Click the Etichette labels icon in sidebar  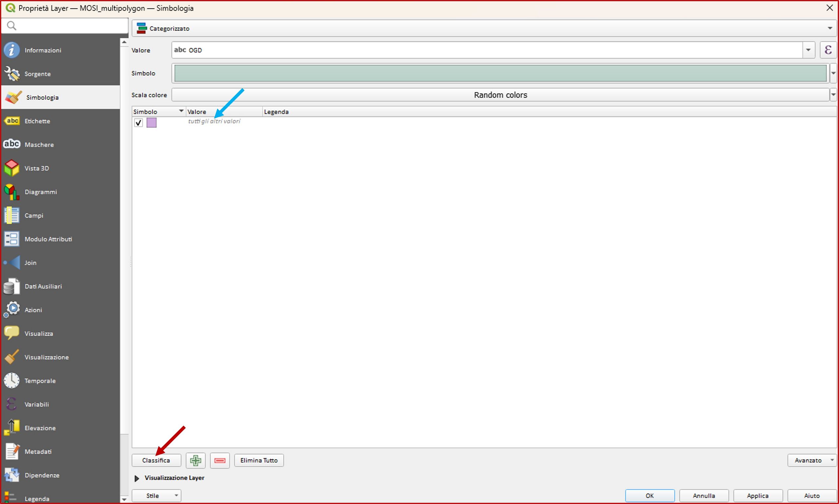point(12,121)
